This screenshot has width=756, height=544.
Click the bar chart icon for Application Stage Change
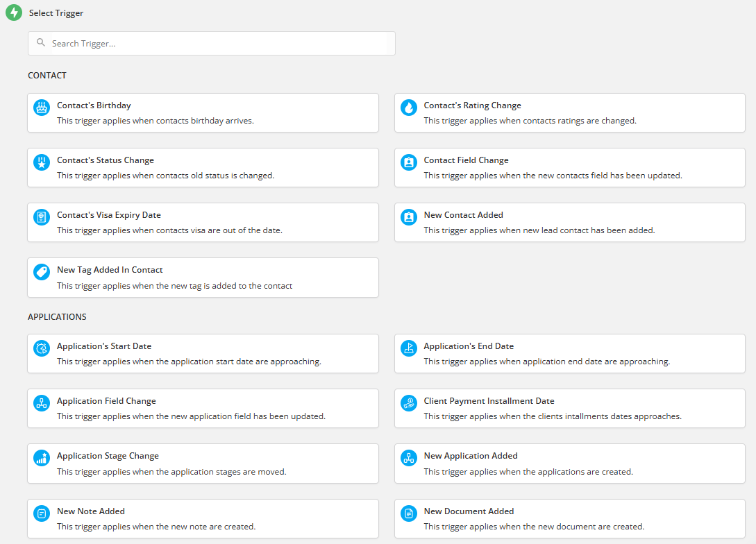(x=42, y=458)
